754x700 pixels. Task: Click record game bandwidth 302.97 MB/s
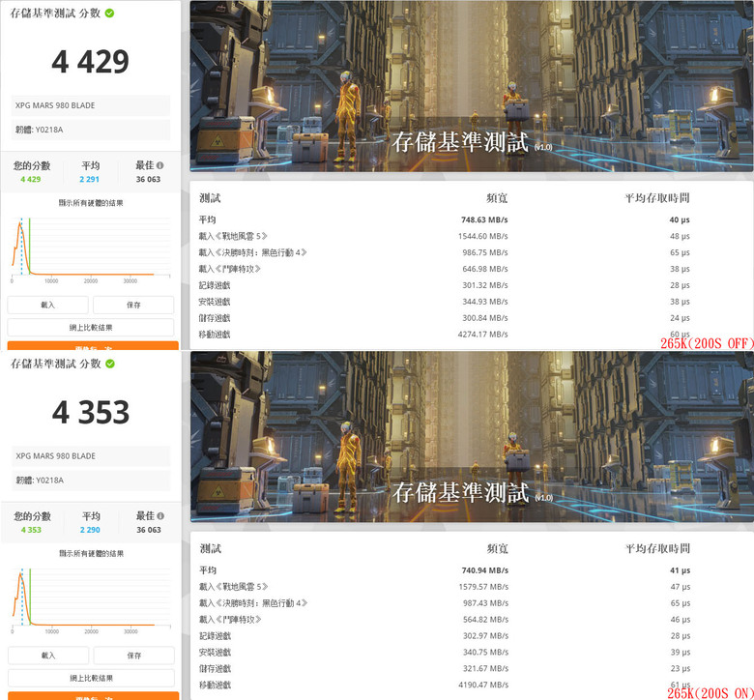(x=485, y=636)
